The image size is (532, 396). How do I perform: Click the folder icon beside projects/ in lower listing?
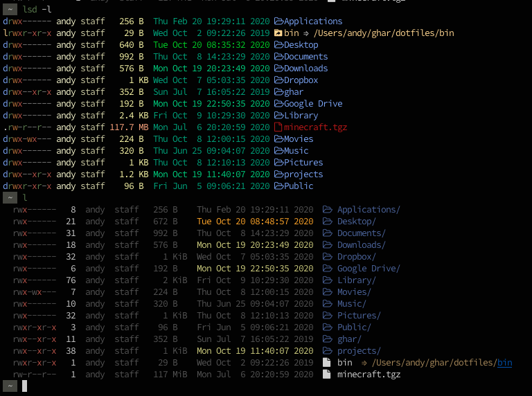(328, 350)
